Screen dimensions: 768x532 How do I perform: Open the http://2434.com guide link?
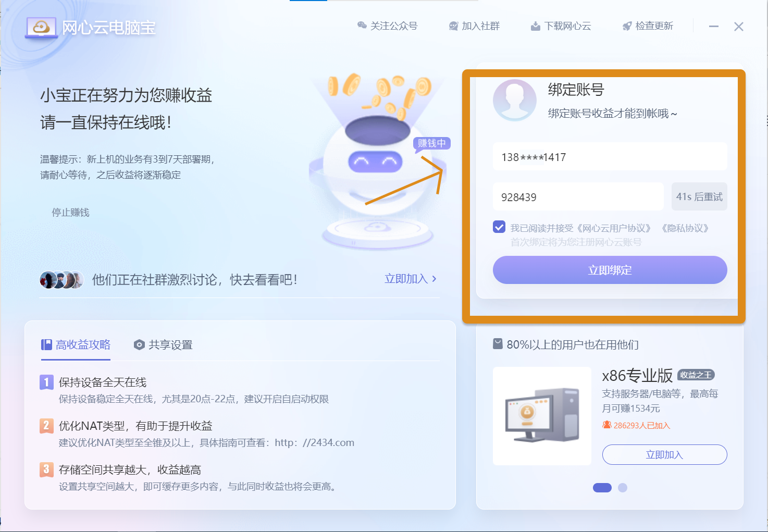(314, 442)
